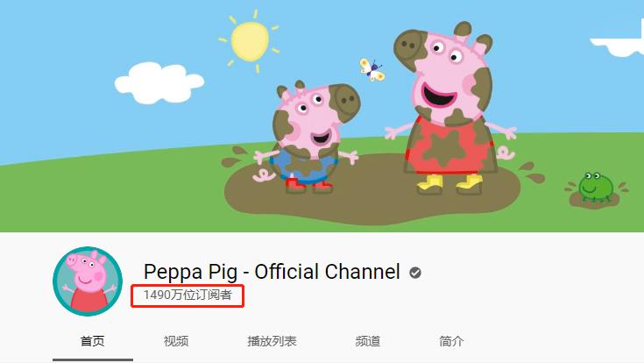Click the green frog in the banner

click(596, 188)
